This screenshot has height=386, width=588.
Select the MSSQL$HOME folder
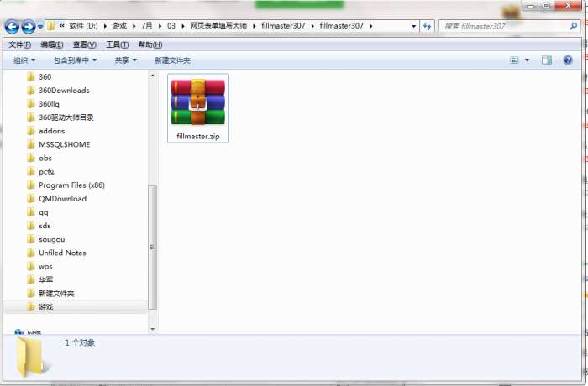click(x=64, y=144)
